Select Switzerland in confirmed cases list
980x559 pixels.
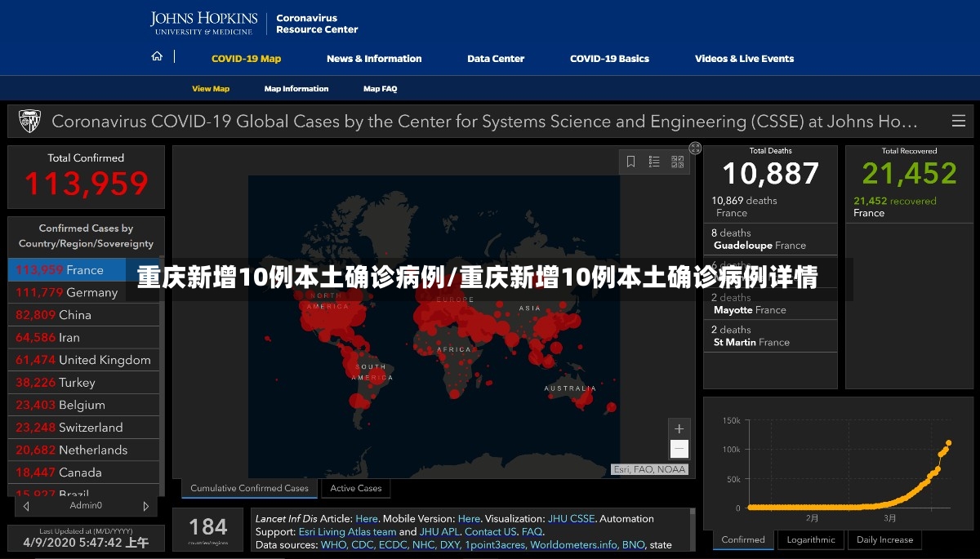83,428
